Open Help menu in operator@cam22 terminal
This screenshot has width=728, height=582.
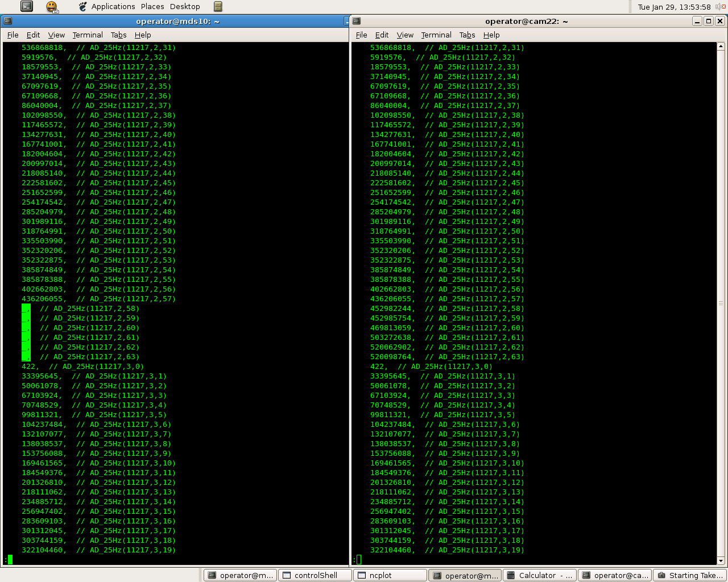[x=491, y=35]
